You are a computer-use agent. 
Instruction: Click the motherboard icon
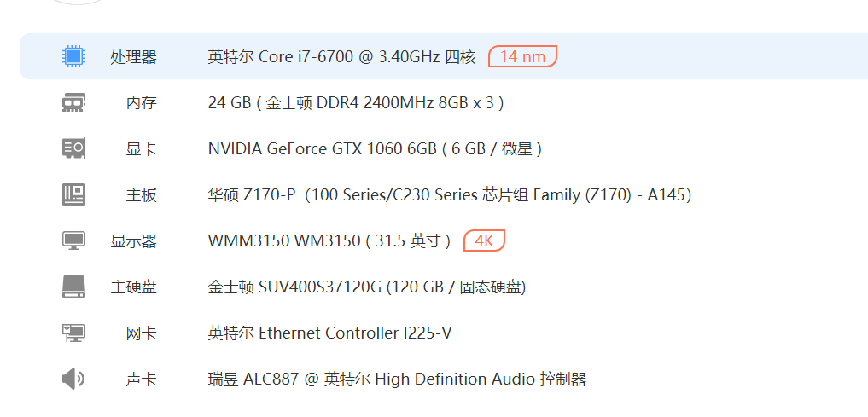74,195
